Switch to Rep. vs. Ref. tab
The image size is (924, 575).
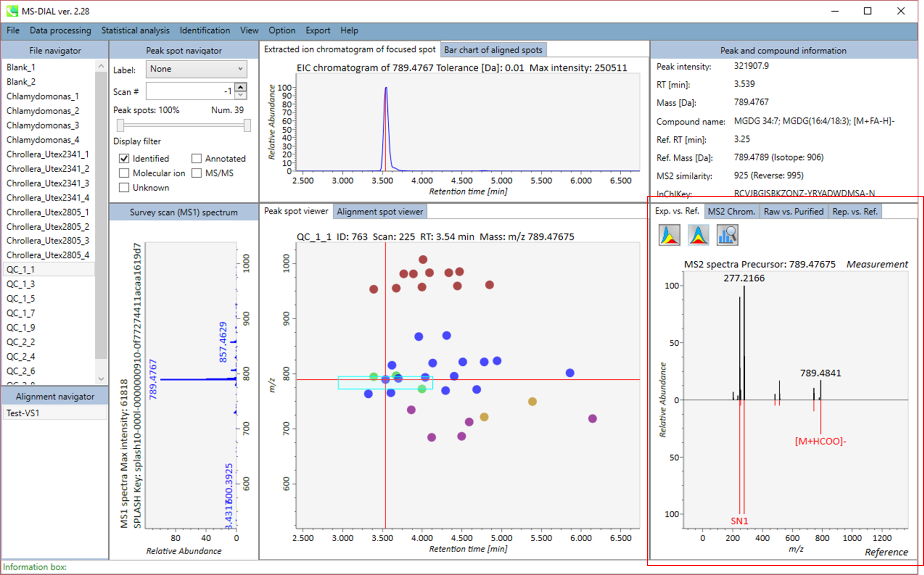pyautogui.click(x=855, y=212)
